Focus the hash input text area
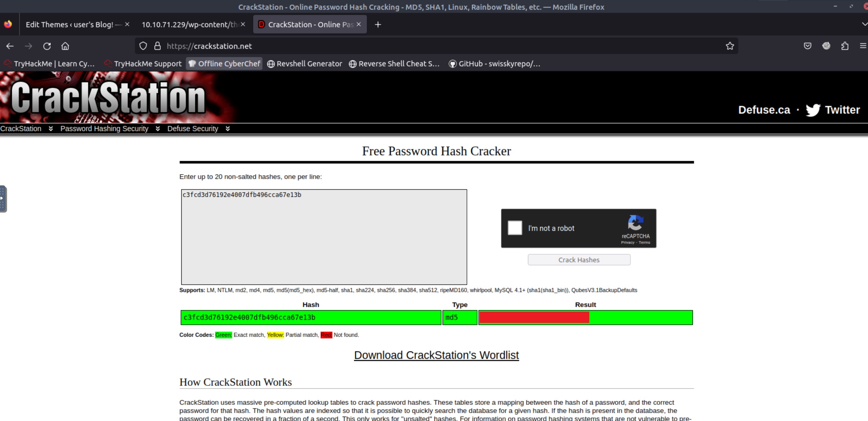This screenshot has height=421, width=868. coord(324,237)
